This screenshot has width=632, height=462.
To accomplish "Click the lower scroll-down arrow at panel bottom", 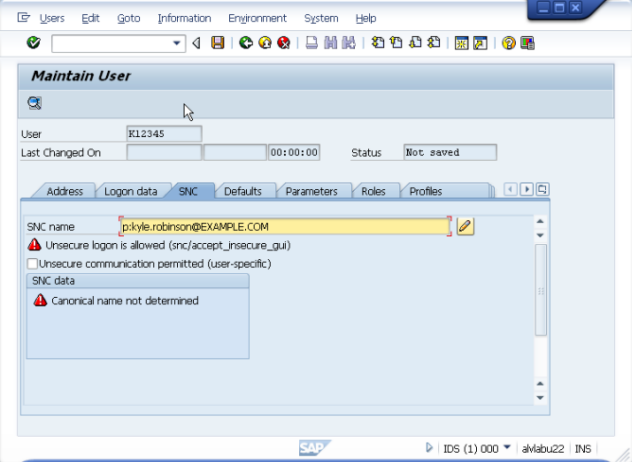I will [541, 398].
